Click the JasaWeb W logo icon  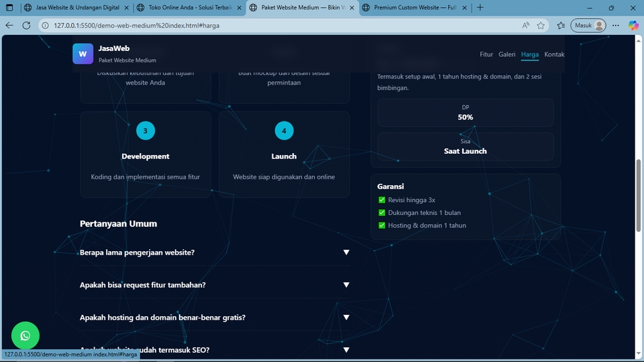pos(83,54)
